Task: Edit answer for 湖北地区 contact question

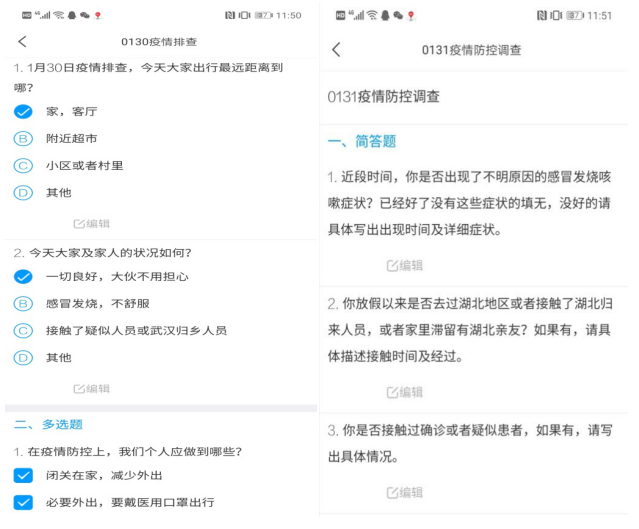Action: (x=405, y=392)
